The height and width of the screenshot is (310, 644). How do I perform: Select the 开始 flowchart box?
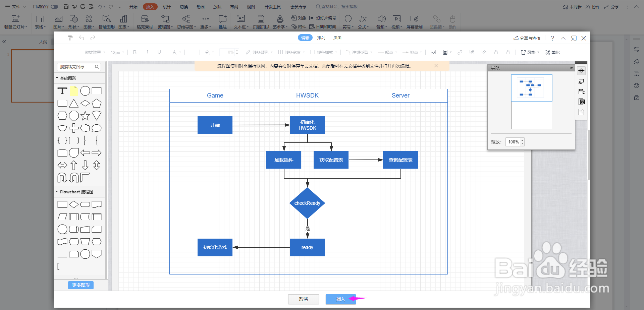point(215,125)
